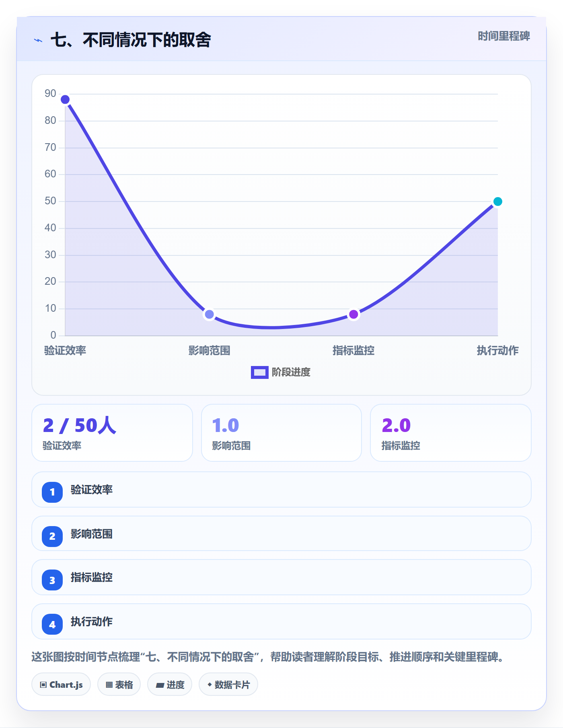Click the 影响范围 data point on the chart line
The image size is (563, 728).
209,314
